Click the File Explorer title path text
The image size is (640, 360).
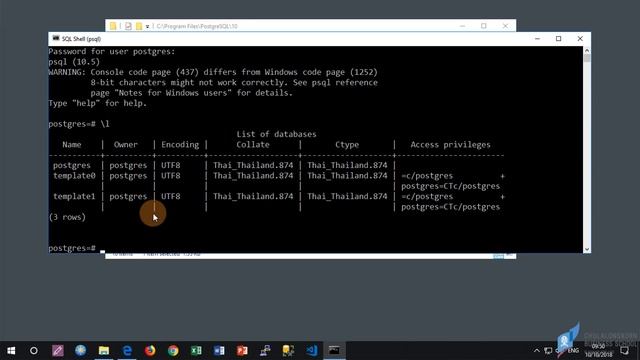[x=197, y=26]
